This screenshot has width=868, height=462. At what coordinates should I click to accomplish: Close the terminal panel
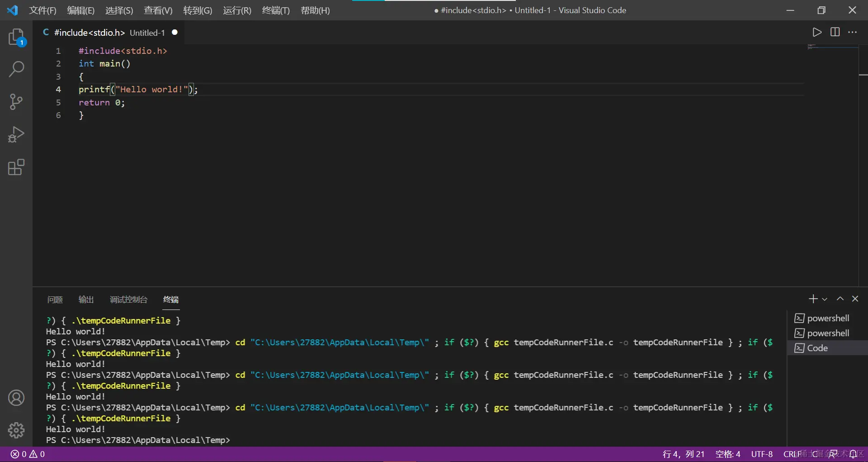855,299
